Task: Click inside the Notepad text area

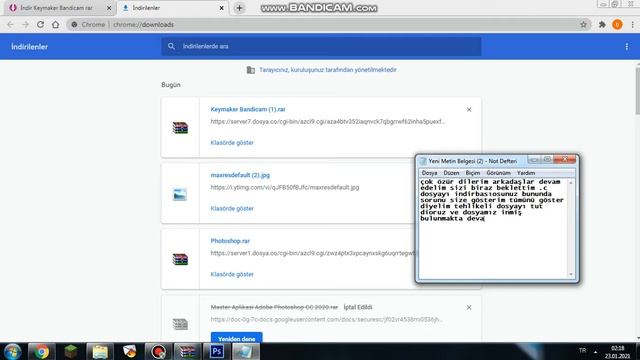Action: tap(493, 228)
